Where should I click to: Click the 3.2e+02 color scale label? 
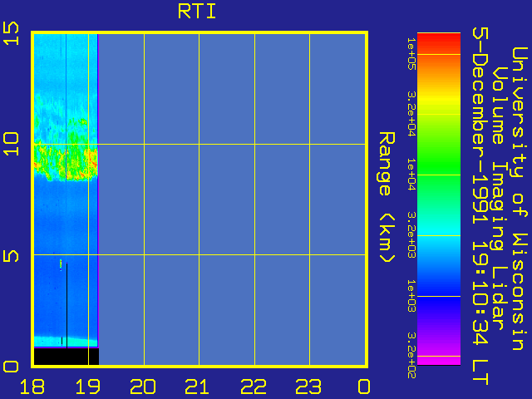[x=411, y=355]
